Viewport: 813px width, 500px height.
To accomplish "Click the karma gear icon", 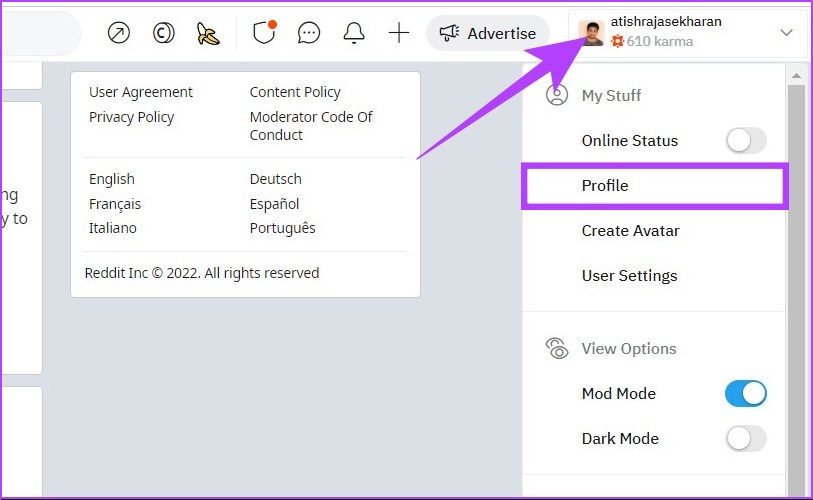I will (617, 41).
